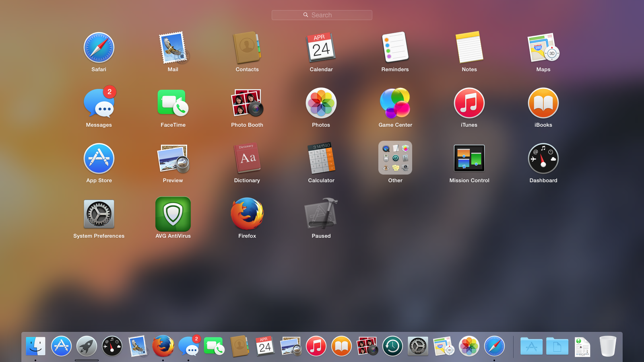This screenshot has height=362, width=644.
Task: Click the Launchpad rocket icon in Dock
Action: tap(87, 346)
